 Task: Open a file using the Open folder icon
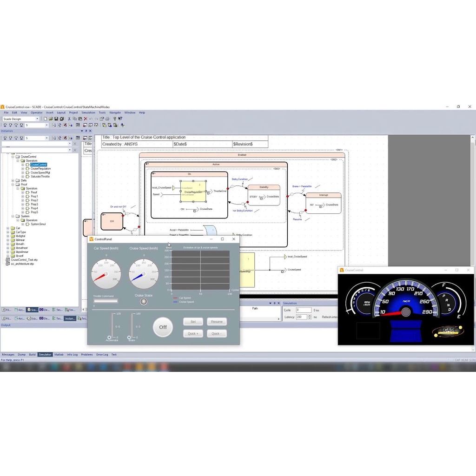click(x=52, y=119)
